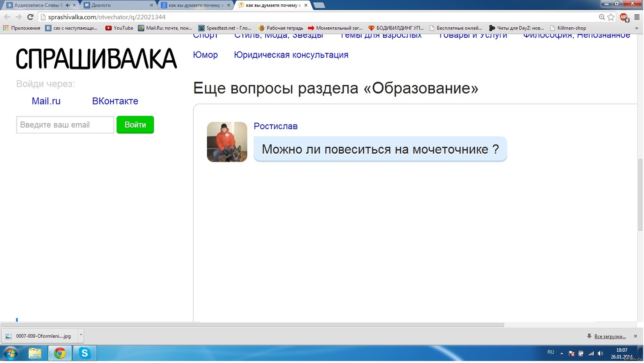Open the Рабочая тетрадь bookmark
644x363 pixels.
281,28
